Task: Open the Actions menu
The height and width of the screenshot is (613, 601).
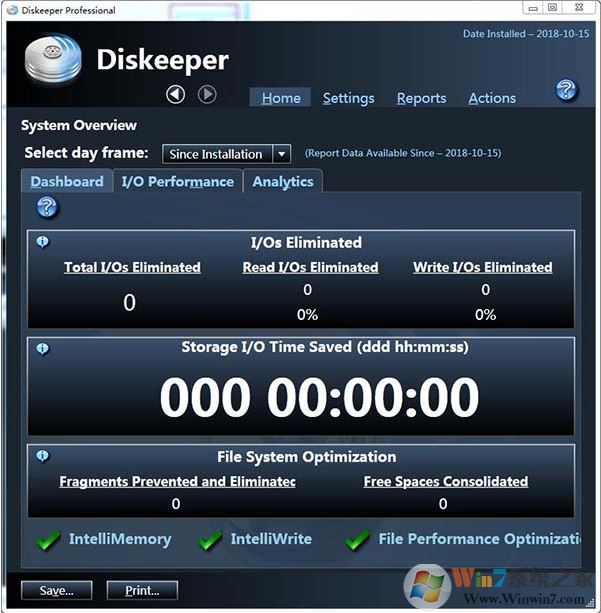Action: (x=492, y=98)
